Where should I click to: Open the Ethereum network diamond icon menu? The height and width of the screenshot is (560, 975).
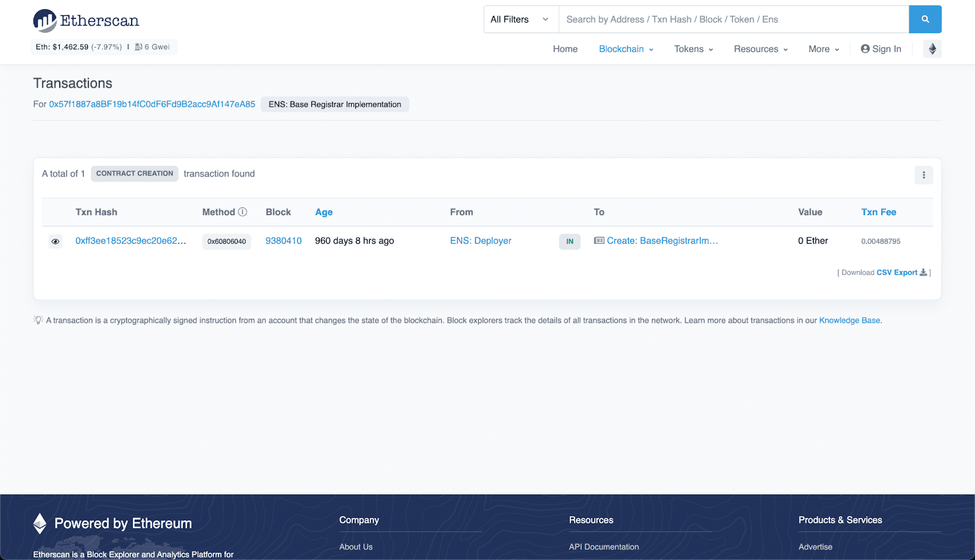click(932, 49)
